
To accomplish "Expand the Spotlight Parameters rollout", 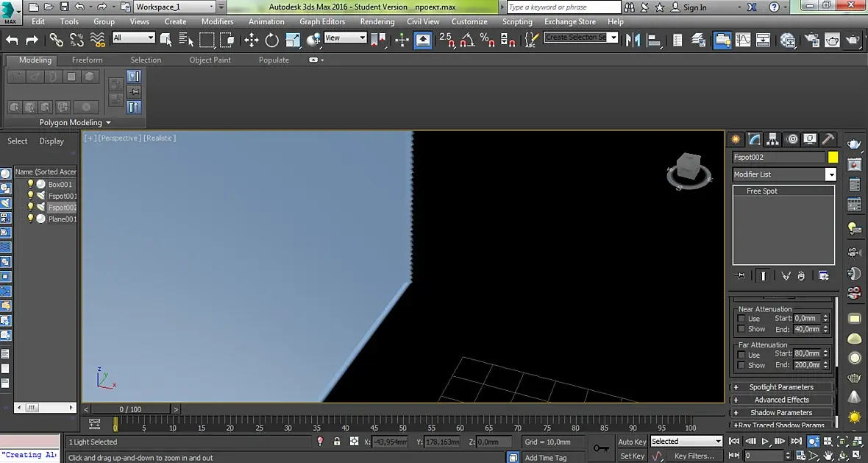I will point(781,387).
